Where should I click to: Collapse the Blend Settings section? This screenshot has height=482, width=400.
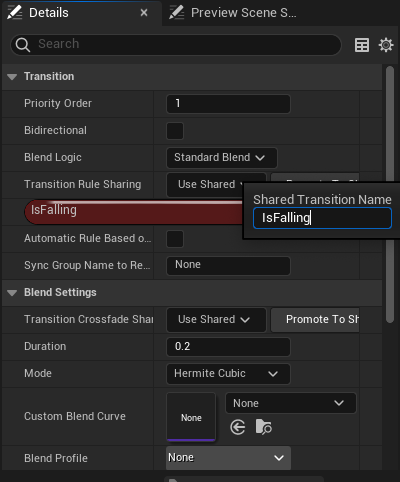point(12,293)
